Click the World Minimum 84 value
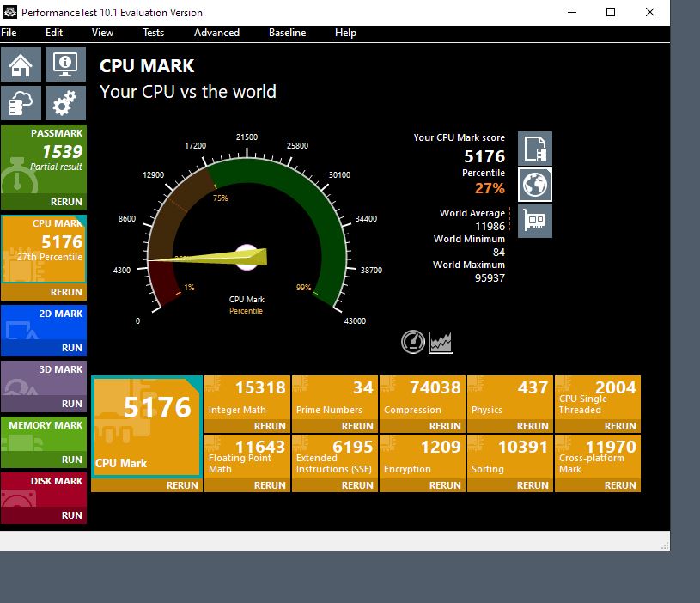 click(x=499, y=253)
